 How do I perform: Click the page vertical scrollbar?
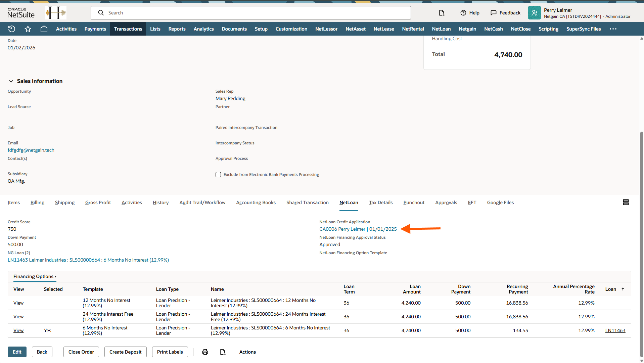coord(642,235)
